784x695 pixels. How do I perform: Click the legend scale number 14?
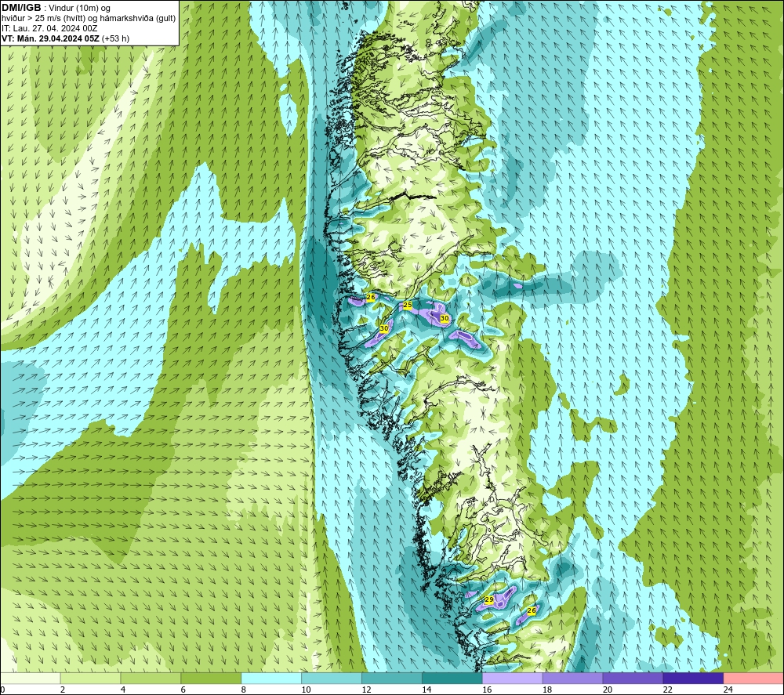(426, 690)
